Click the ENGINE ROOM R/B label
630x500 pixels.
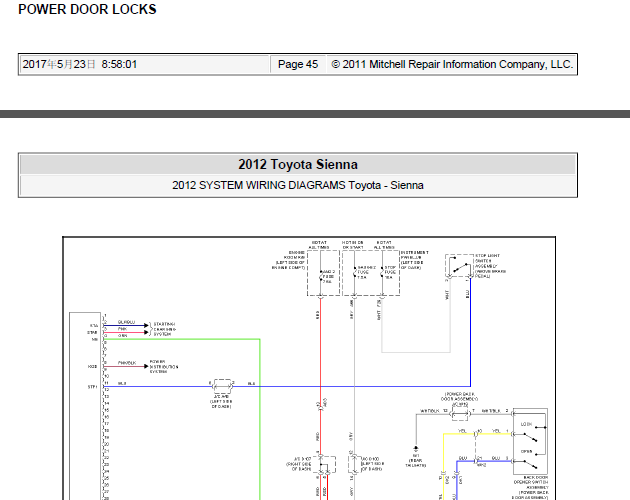(288, 260)
